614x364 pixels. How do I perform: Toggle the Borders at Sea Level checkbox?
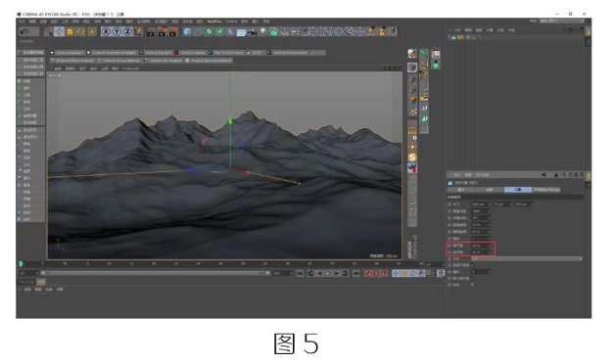click(x=472, y=278)
